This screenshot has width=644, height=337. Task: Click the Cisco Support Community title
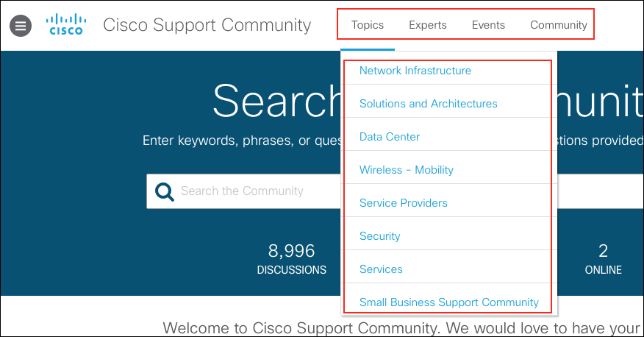[x=207, y=25]
